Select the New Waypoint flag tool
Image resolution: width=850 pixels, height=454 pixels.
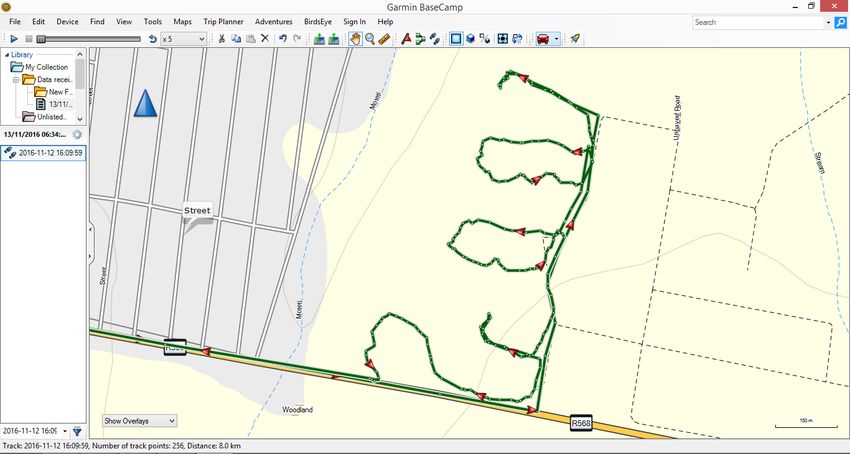406,39
